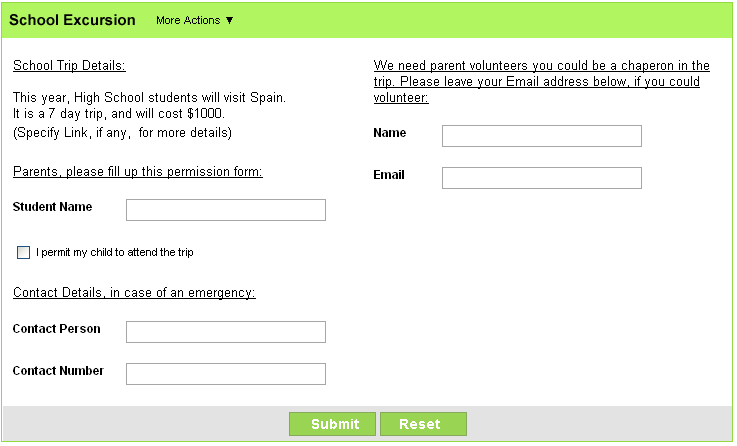Click the Contact Person label
Screen dimensions: 737x446
coord(56,329)
